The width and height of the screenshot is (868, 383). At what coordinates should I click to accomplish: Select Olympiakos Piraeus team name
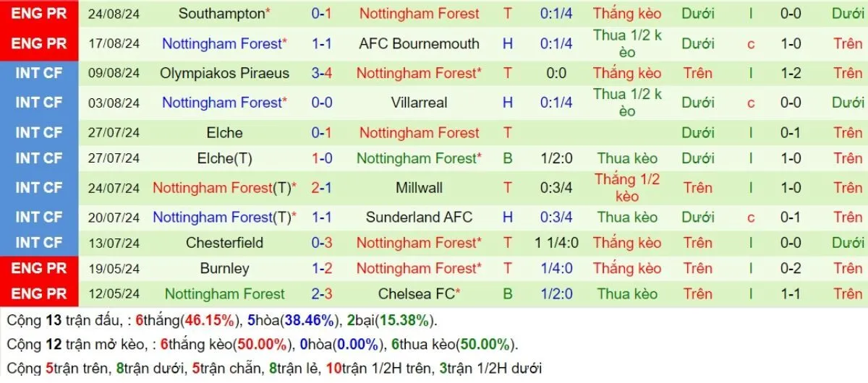point(224,73)
